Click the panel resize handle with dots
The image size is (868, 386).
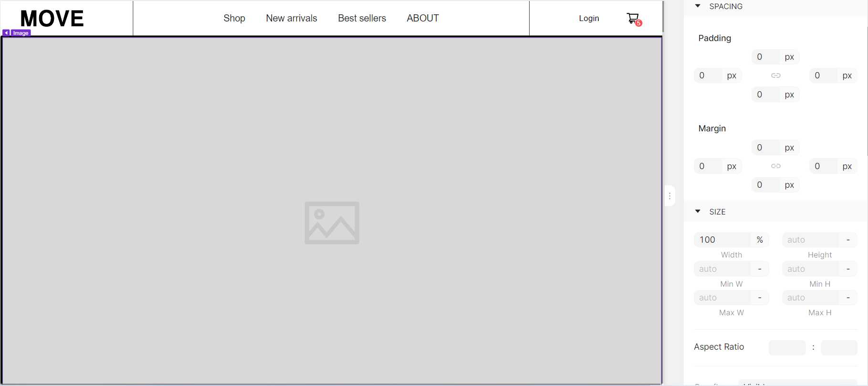669,196
